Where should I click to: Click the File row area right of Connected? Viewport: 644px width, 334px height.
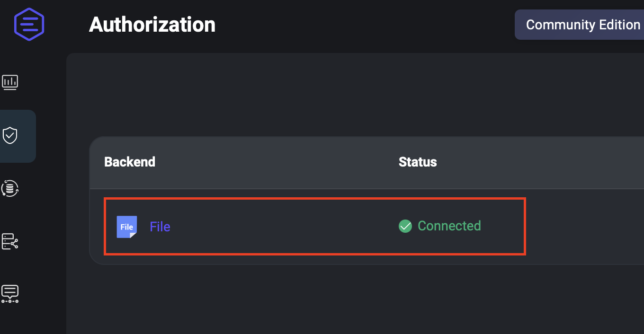(582, 227)
